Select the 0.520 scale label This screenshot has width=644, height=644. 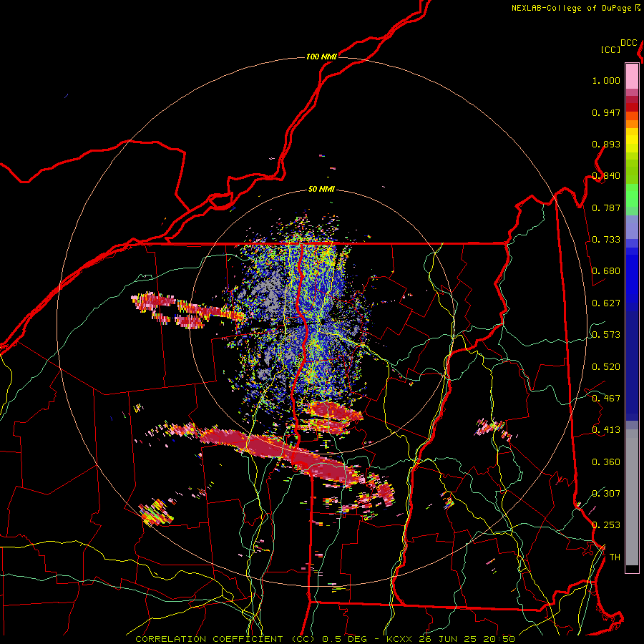coord(606,367)
